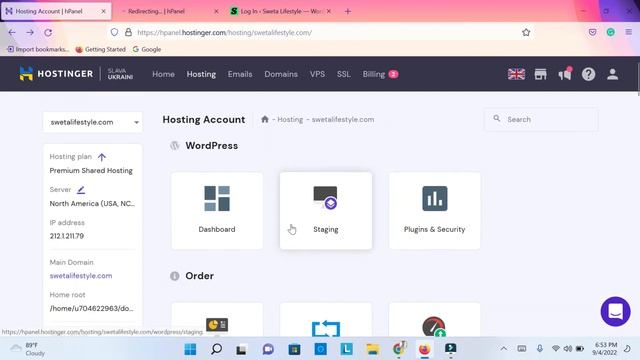Open SSL in top navigation
640x360 pixels.
tap(344, 74)
